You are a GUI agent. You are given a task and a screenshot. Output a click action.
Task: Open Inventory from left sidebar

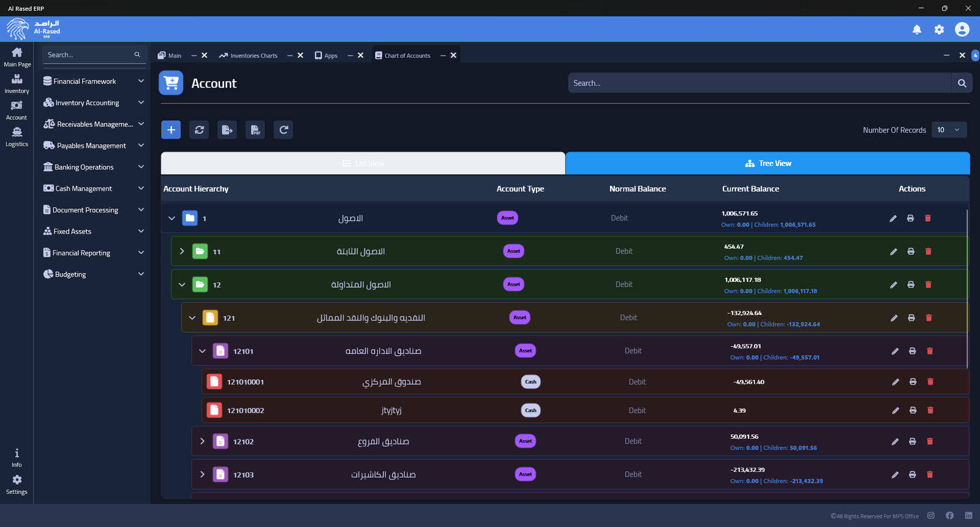tap(17, 83)
